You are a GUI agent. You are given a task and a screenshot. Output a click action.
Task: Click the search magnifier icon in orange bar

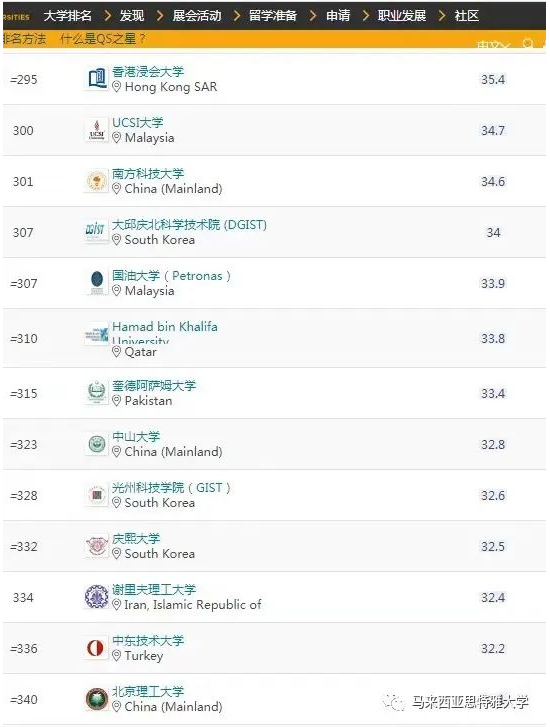[x=528, y=44]
